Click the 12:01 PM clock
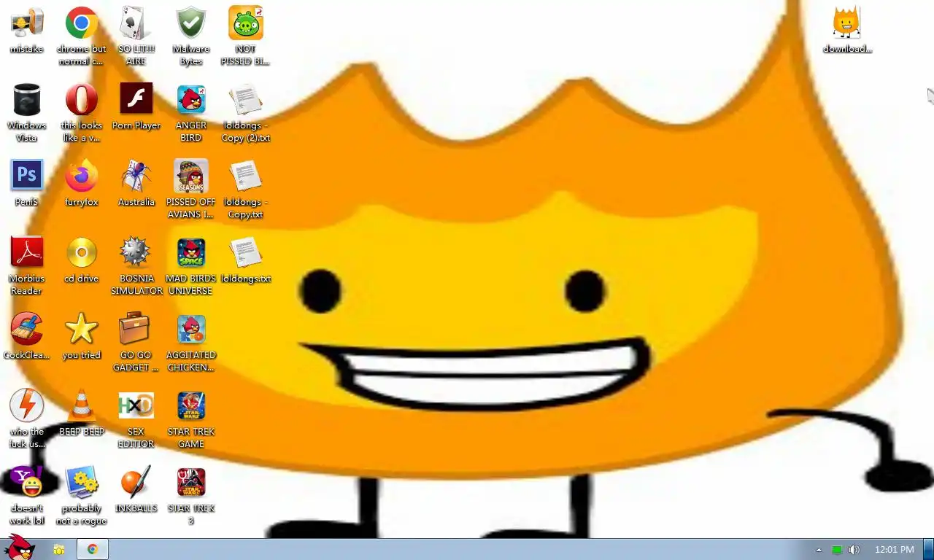The height and width of the screenshot is (560, 934). (894, 550)
